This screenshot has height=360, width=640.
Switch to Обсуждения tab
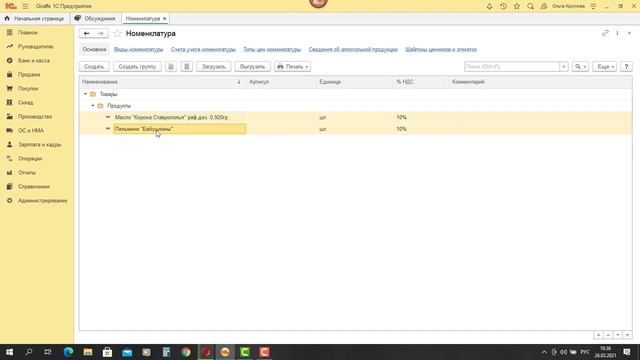click(96, 18)
